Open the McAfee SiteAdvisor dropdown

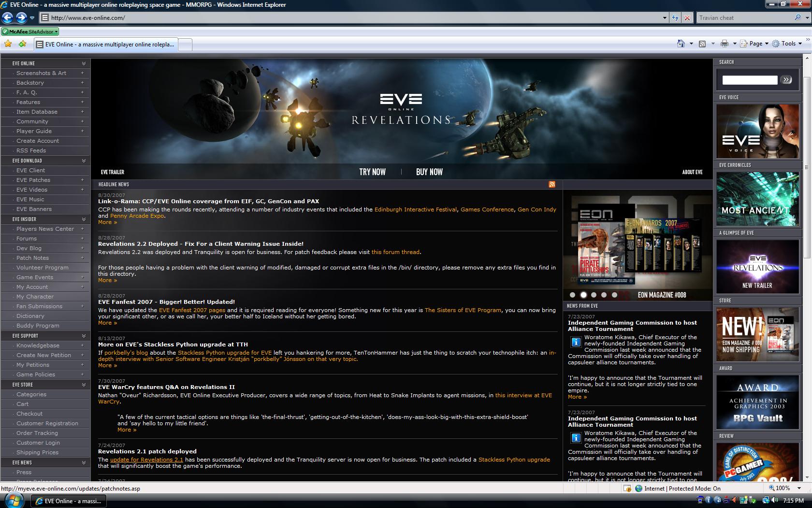(56, 31)
